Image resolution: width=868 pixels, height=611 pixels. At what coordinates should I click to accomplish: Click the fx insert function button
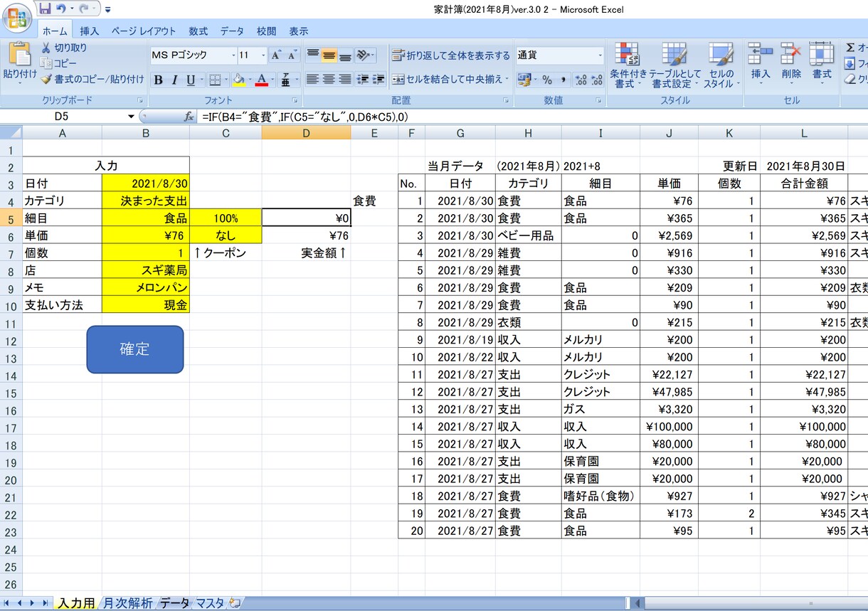coord(189,117)
